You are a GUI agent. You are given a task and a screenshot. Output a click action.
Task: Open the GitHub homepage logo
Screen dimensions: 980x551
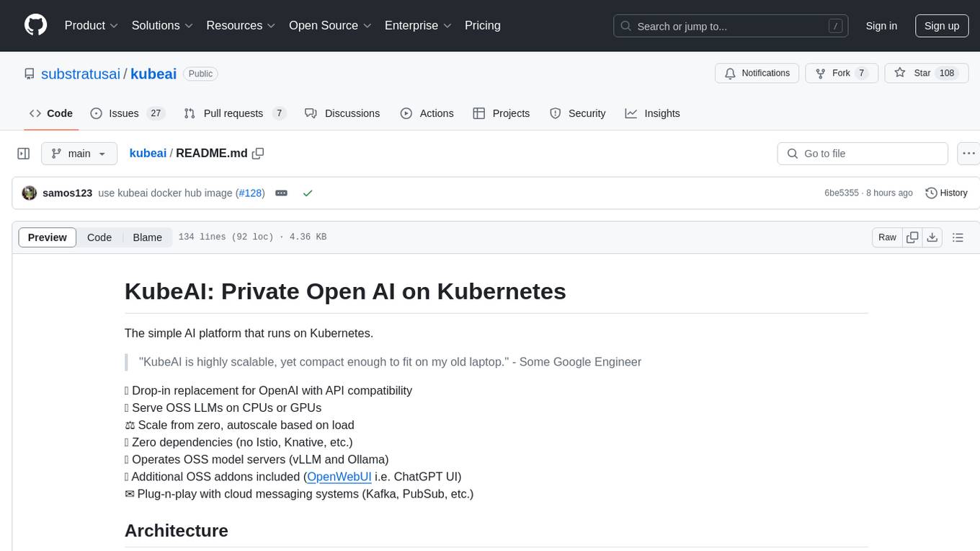pos(35,25)
